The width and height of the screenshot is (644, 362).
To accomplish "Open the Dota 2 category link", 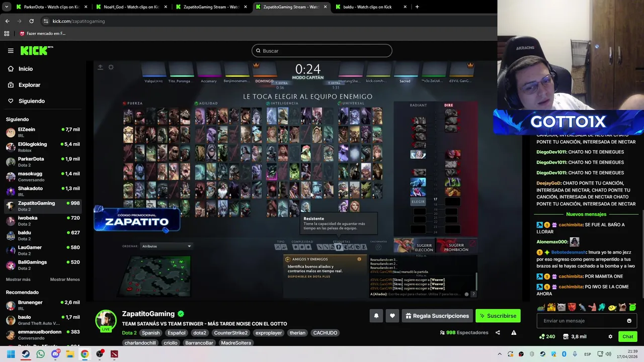I will tap(129, 333).
